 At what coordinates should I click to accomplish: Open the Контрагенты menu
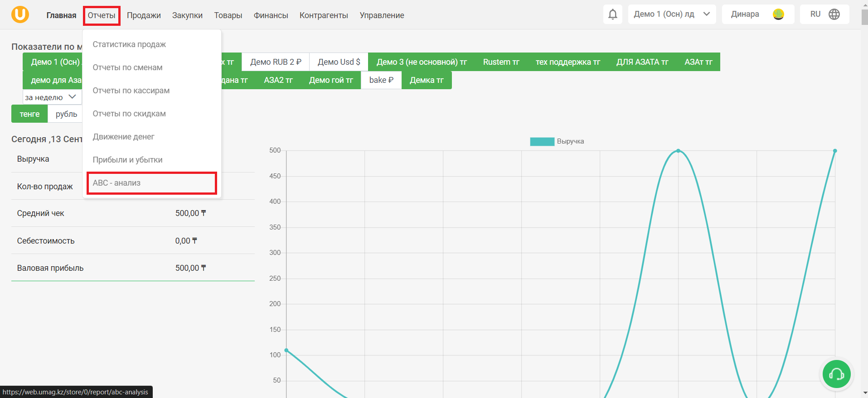click(324, 15)
